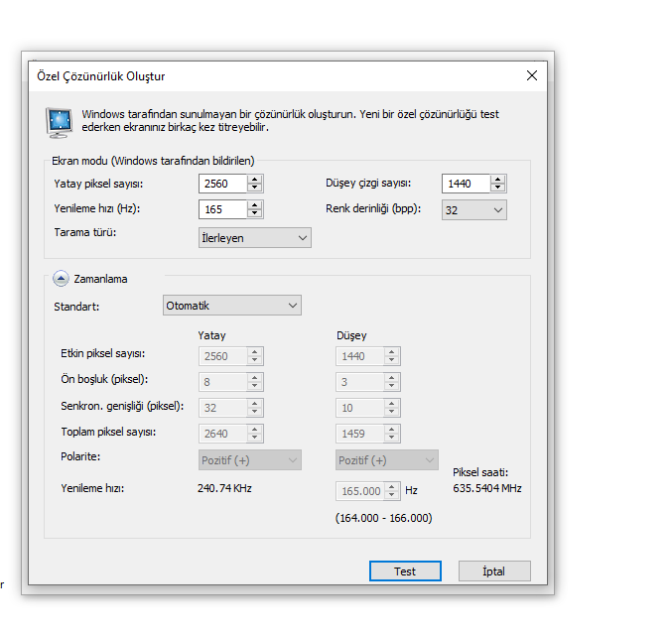
Task: Click the Yatay piksel sayısı input field
Action: click(222, 184)
